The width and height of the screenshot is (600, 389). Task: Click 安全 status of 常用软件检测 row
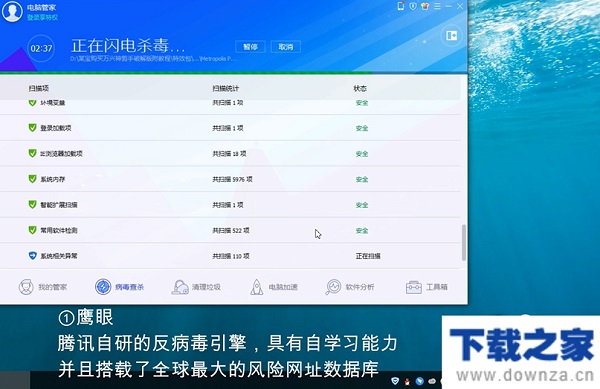[362, 231]
